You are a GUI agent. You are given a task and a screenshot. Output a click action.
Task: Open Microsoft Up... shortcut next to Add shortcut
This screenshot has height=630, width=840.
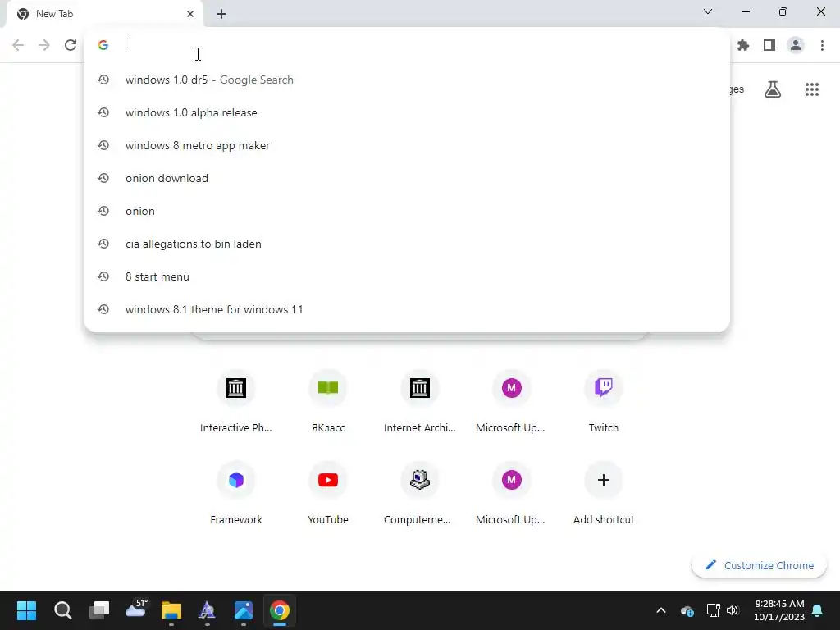512,494
